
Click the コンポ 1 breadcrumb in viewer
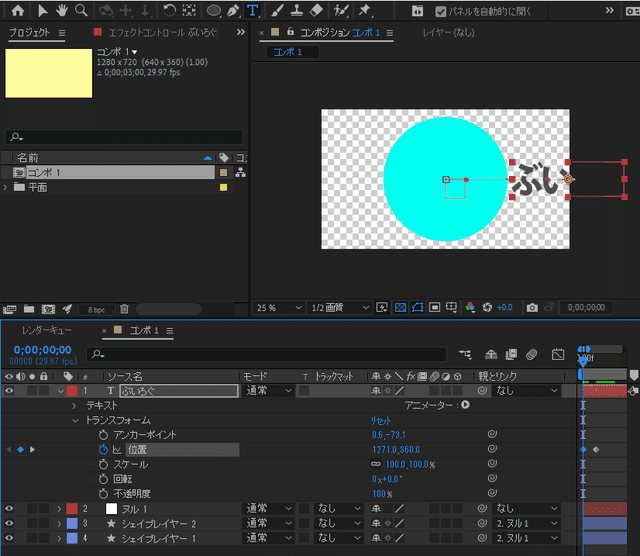(x=287, y=52)
